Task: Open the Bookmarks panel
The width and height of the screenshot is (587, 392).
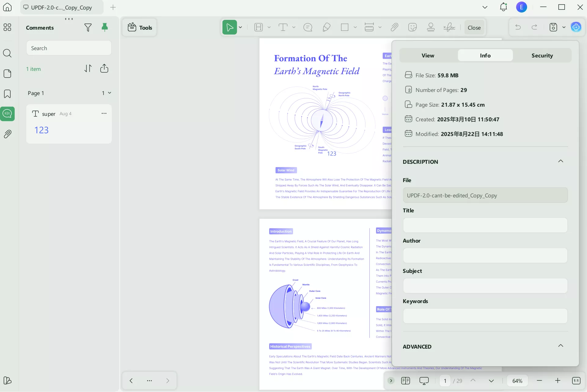Action: (8, 93)
